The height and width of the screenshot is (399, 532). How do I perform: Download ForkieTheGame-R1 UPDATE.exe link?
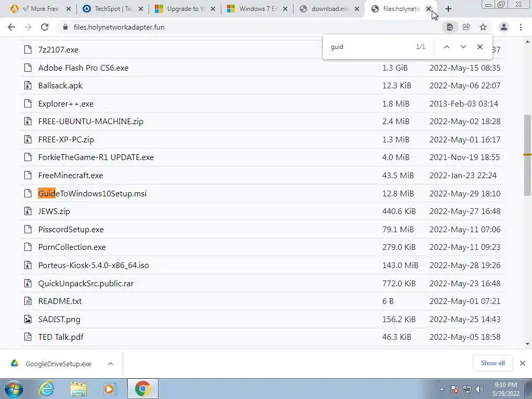[x=96, y=157]
